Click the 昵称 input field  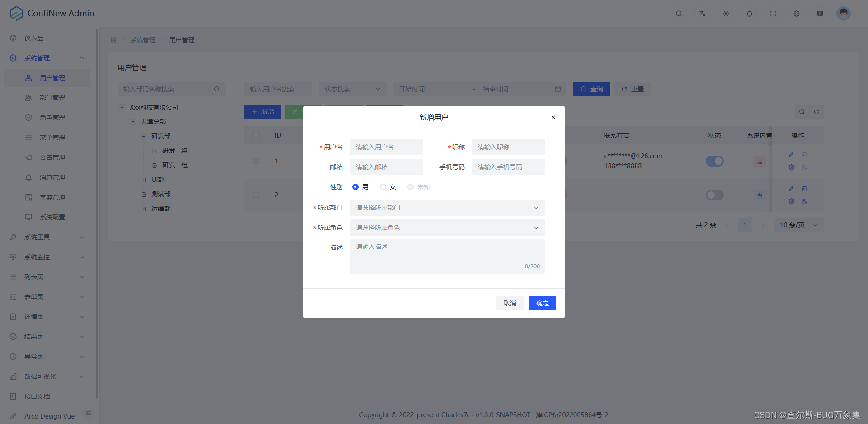[x=509, y=147]
